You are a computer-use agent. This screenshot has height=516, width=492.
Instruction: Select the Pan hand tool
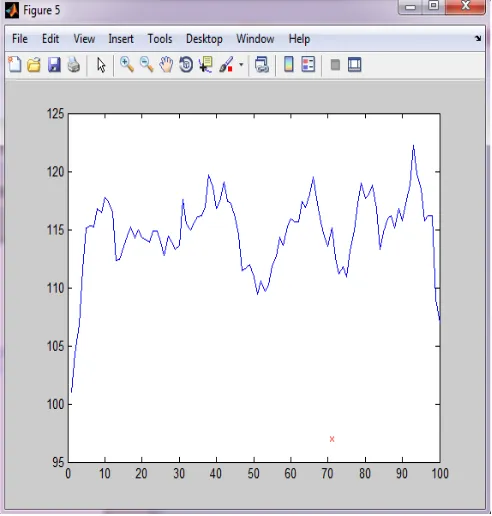[166, 64]
